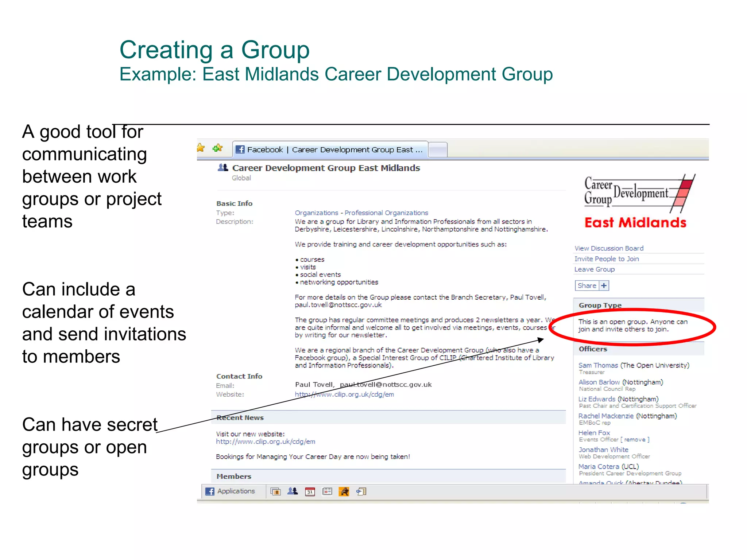Click the yellow star favorites icon
The image size is (747, 560).
pos(201,148)
